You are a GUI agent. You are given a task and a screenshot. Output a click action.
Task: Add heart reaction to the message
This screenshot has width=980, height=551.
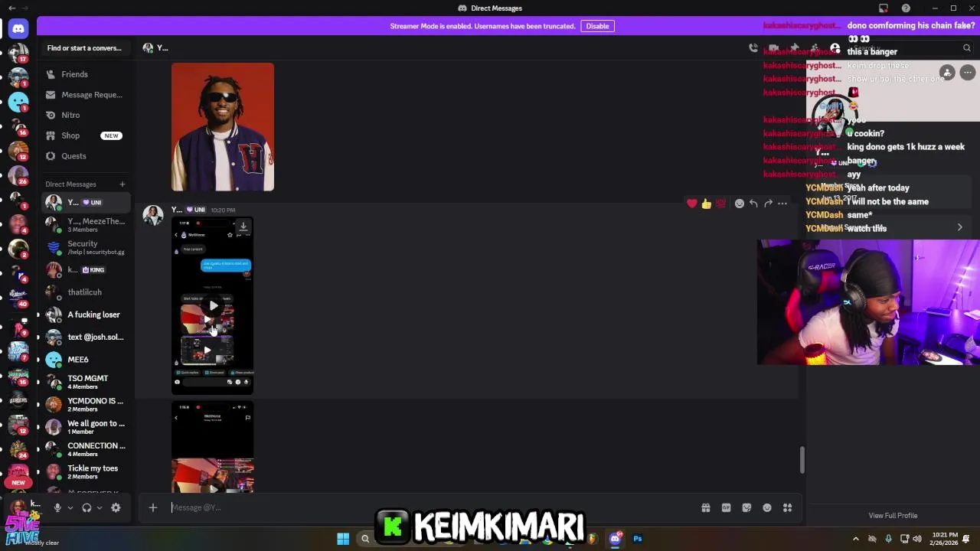[x=692, y=204]
